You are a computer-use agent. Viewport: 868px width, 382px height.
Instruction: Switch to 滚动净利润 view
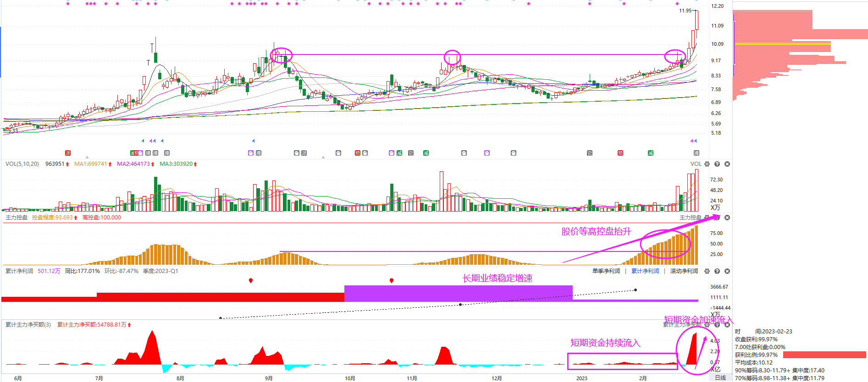[684, 271]
